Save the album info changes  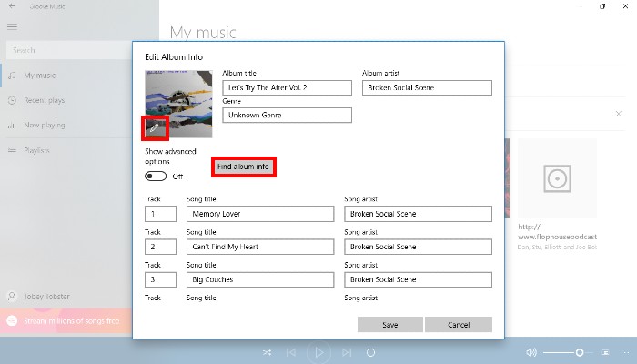[x=389, y=325]
